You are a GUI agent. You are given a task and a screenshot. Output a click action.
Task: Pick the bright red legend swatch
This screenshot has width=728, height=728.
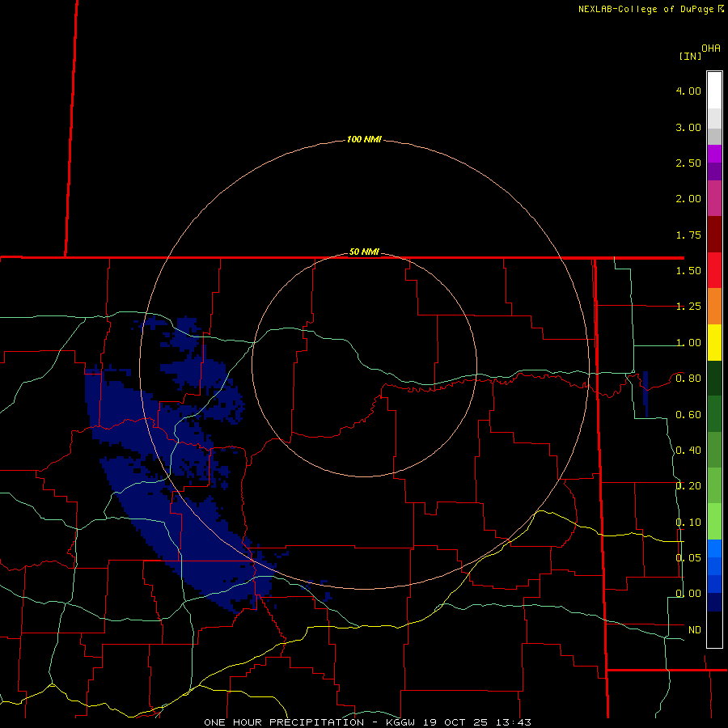714,270
